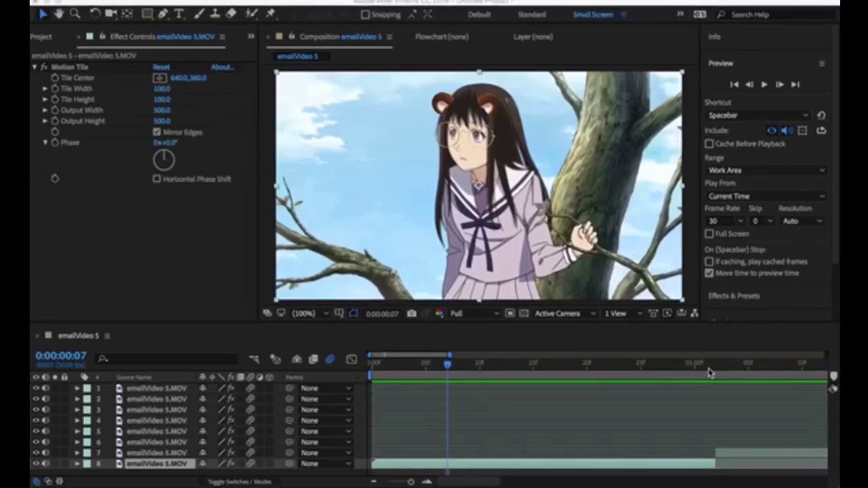Open the composition mini-flowchart in timeline

click(x=254, y=359)
